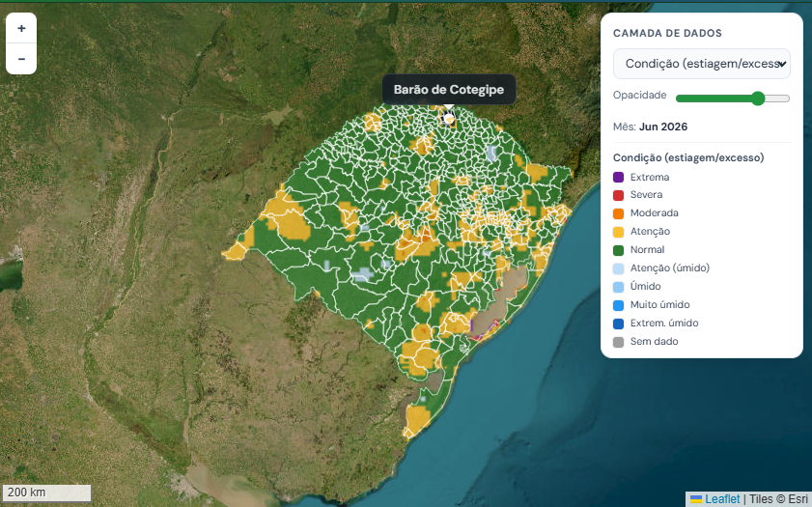Click the Extrema purple legend swatch
This screenshot has width=812, height=507.
pyautogui.click(x=618, y=177)
